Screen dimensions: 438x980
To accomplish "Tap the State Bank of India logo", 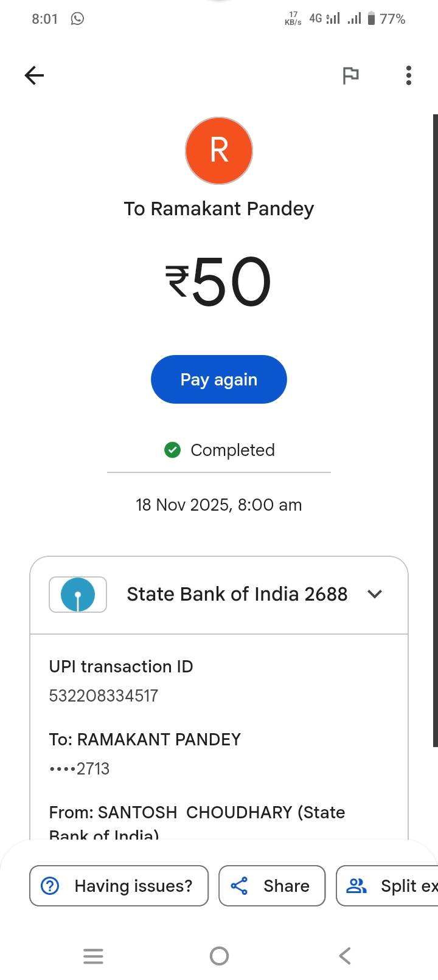I will (x=78, y=594).
